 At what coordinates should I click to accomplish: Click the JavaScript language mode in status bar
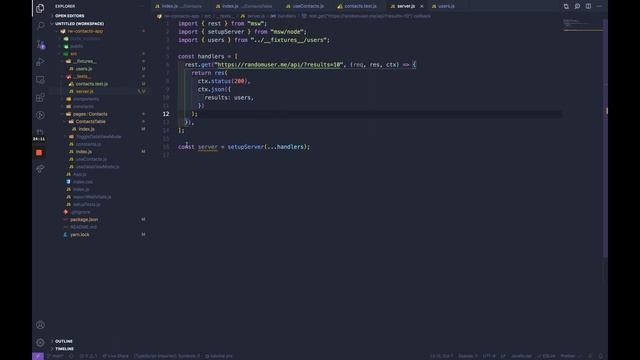pos(521,356)
